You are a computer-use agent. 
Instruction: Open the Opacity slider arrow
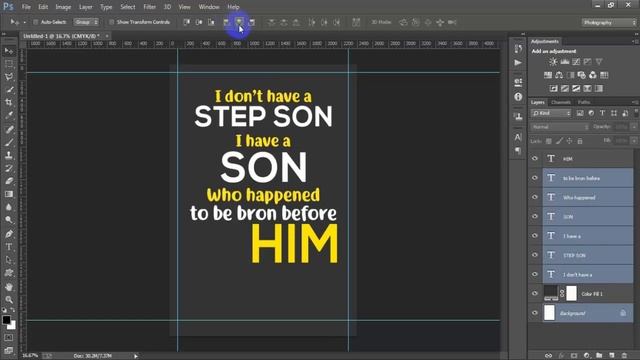(x=634, y=127)
